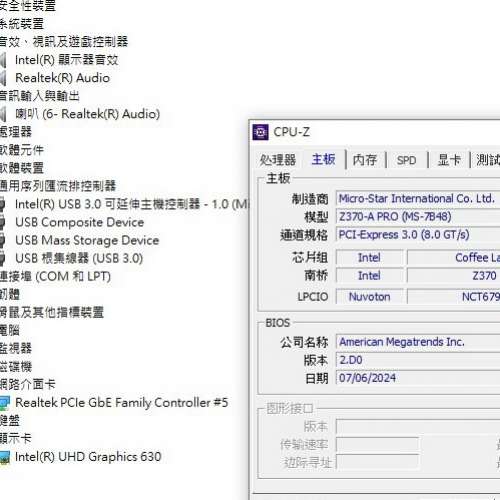Click the 制造商 label in CPU-Z

(x=310, y=199)
